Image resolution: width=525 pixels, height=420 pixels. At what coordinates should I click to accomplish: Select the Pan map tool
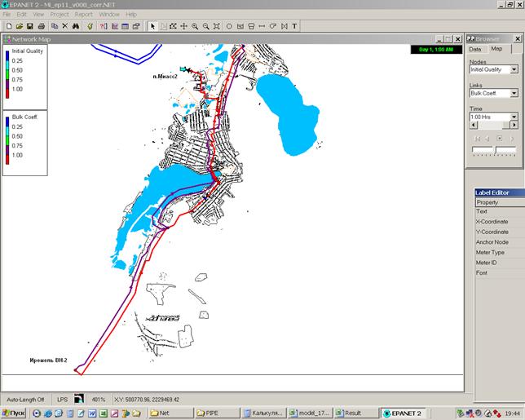183,26
